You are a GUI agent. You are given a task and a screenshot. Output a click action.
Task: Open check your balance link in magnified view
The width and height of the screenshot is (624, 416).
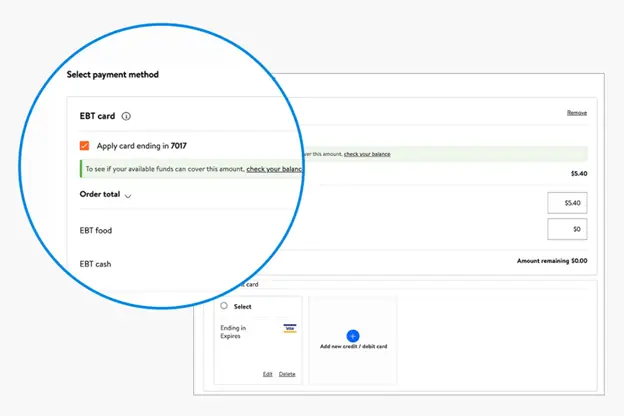point(274,169)
